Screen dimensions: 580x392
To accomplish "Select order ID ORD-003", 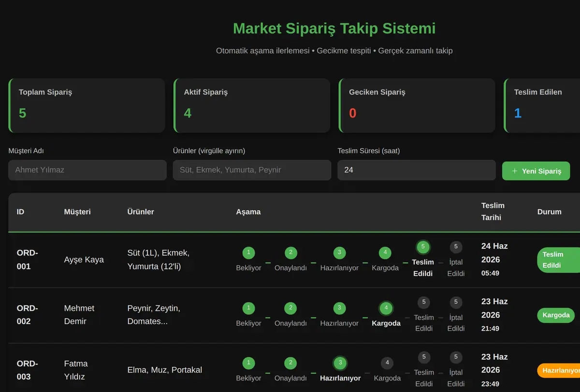I will [28, 370].
